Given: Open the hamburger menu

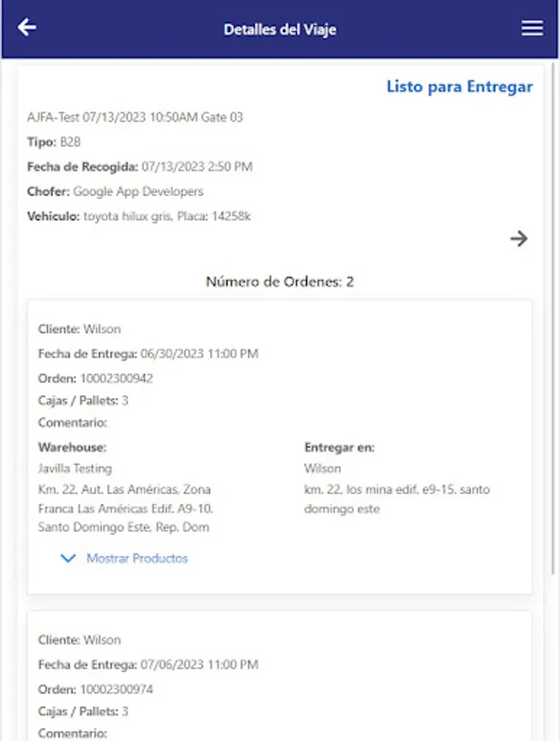Looking at the screenshot, I should click(532, 28).
